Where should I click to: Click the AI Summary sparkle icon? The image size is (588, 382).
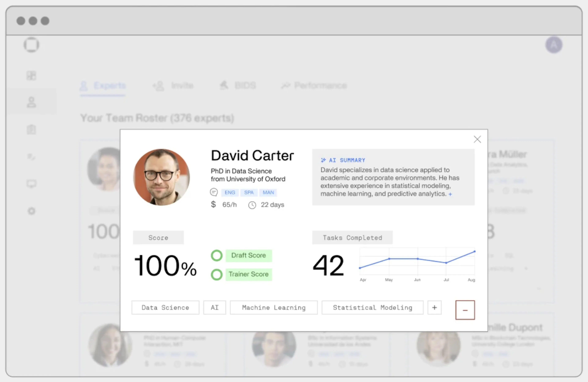pyautogui.click(x=323, y=160)
